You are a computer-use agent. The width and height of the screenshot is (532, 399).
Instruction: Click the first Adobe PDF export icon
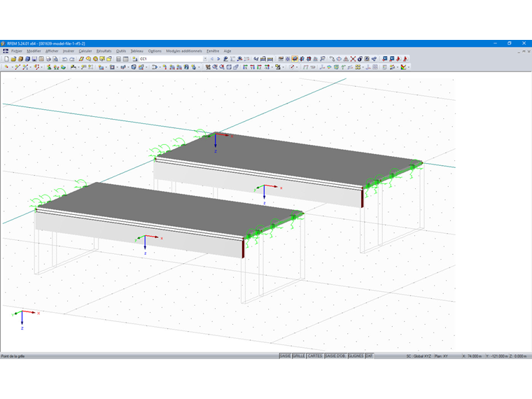tap(398, 59)
